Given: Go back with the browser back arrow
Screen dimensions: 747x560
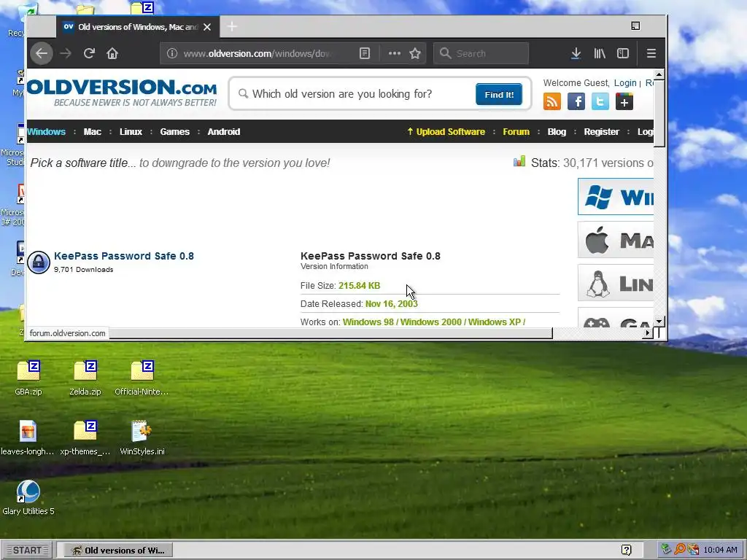Looking at the screenshot, I should (x=42, y=53).
